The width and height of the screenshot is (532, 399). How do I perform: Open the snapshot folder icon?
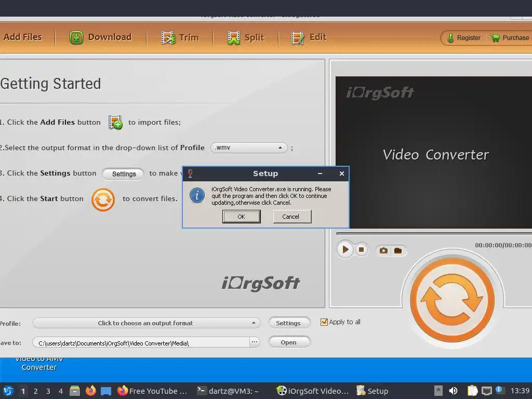pyautogui.click(x=397, y=251)
